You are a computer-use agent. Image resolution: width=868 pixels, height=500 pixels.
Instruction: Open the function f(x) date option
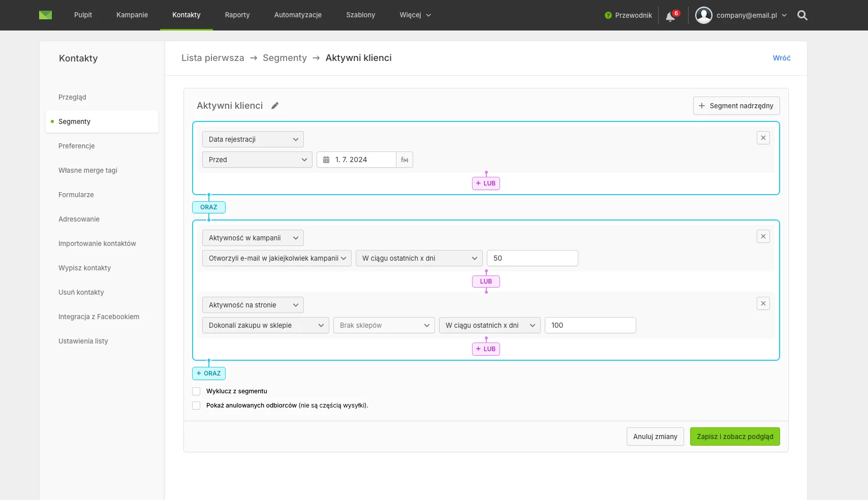(405, 160)
